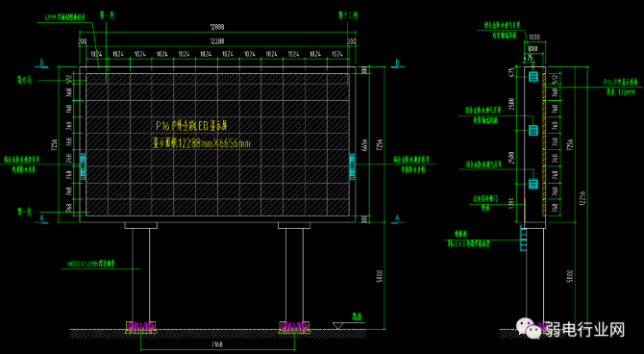Screen dimensions: 644x354
Task: Select the right column magenta base plate
Action: [x=294, y=326]
